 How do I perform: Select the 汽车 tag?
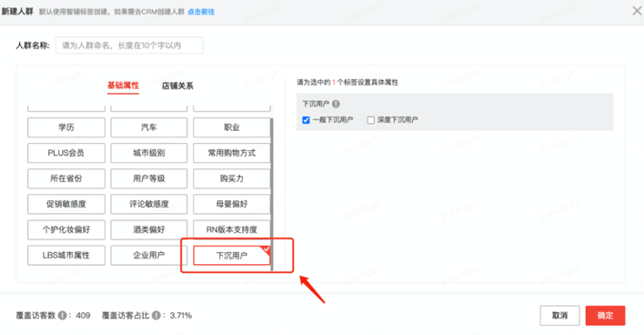point(148,127)
